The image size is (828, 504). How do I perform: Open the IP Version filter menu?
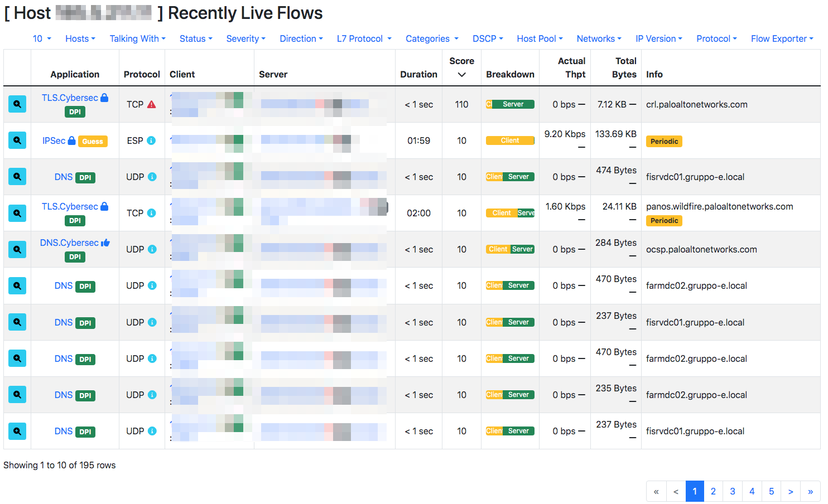click(x=659, y=38)
